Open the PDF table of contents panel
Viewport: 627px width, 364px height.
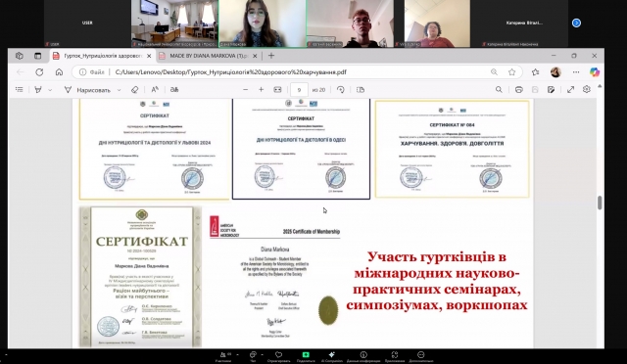20,89
